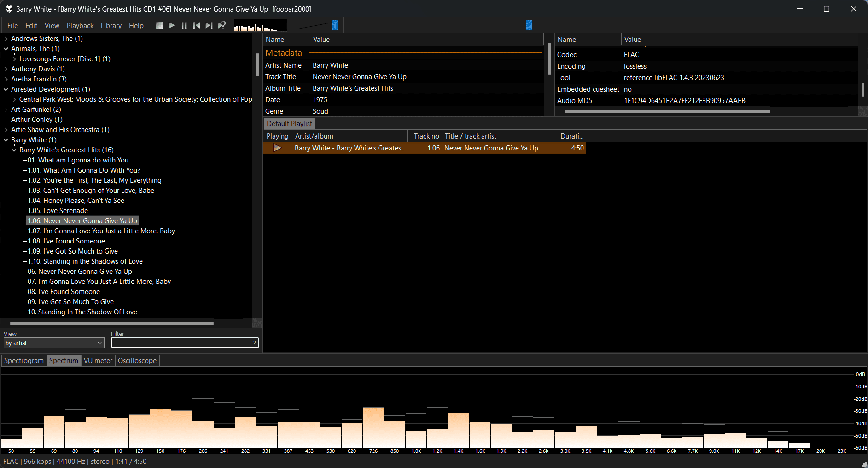Click the Audio MD5 value 1F1C94D6451E2A7FF212F3B90957AAEB
The height and width of the screenshot is (468, 868).
pyautogui.click(x=685, y=101)
